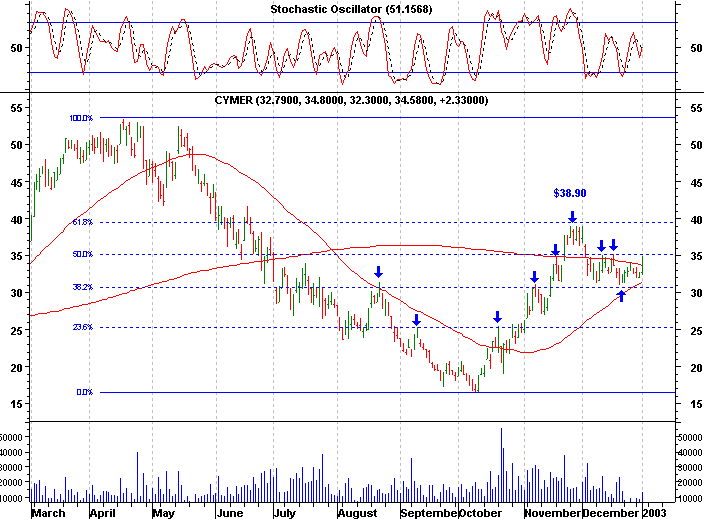Select the $38.90 price annotation
This screenshot has width=705, height=519.
570,193
